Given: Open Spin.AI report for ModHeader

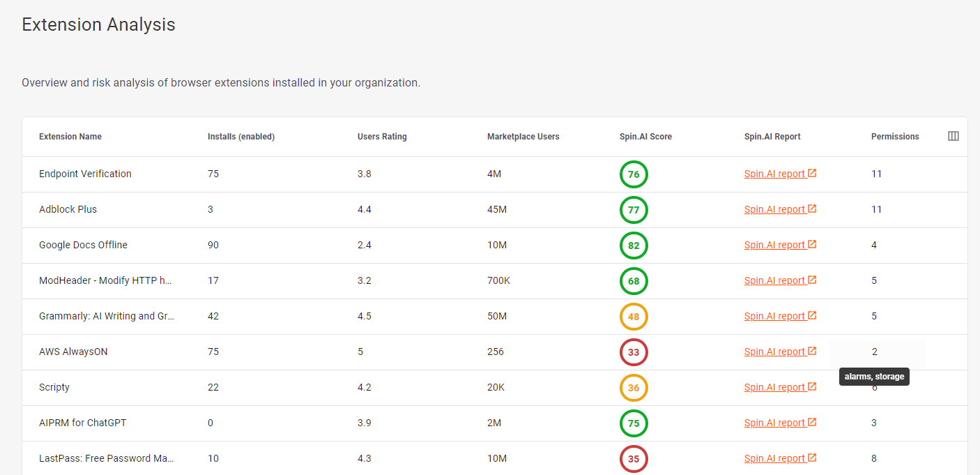Looking at the screenshot, I should tap(774, 280).
